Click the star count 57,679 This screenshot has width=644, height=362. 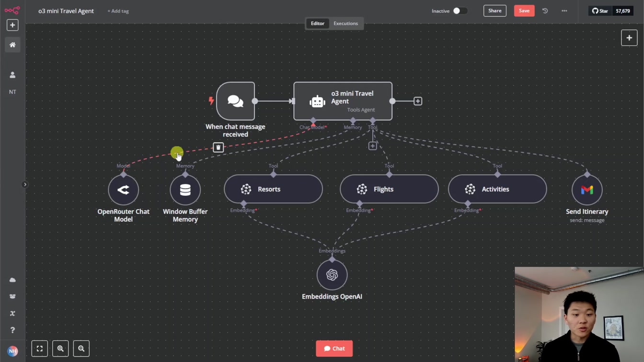[622, 11]
